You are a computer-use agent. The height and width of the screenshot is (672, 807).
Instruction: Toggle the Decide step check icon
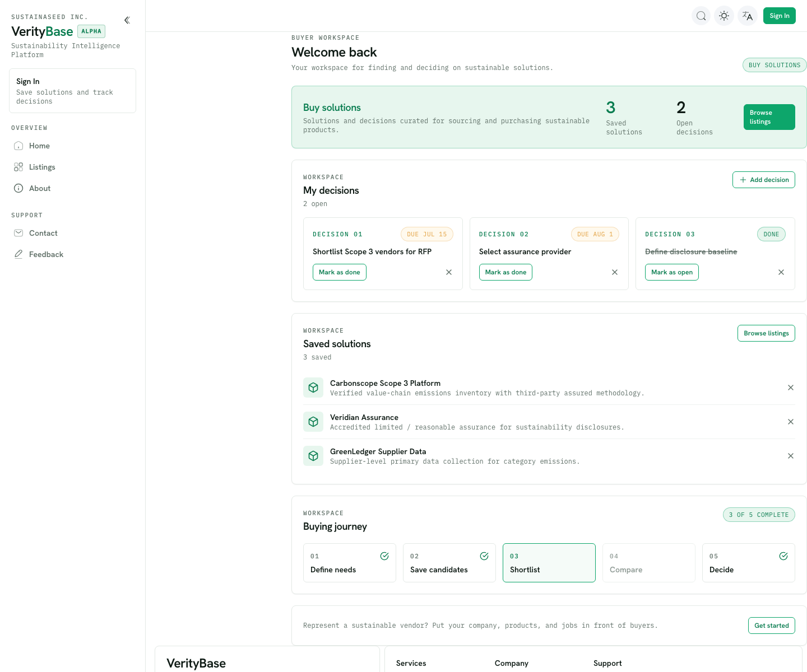pos(783,556)
